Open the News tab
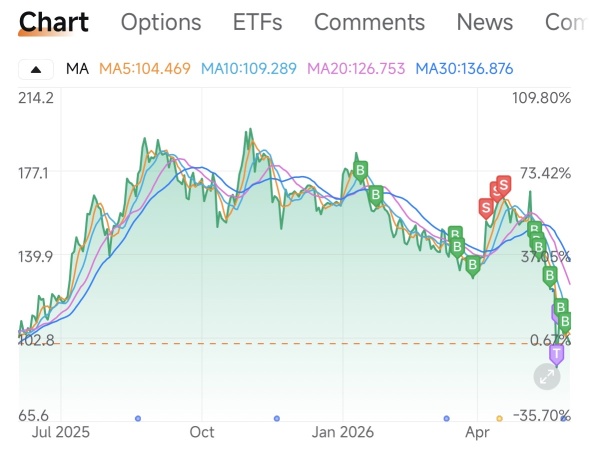This screenshot has width=589, height=461. pyautogui.click(x=485, y=22)
